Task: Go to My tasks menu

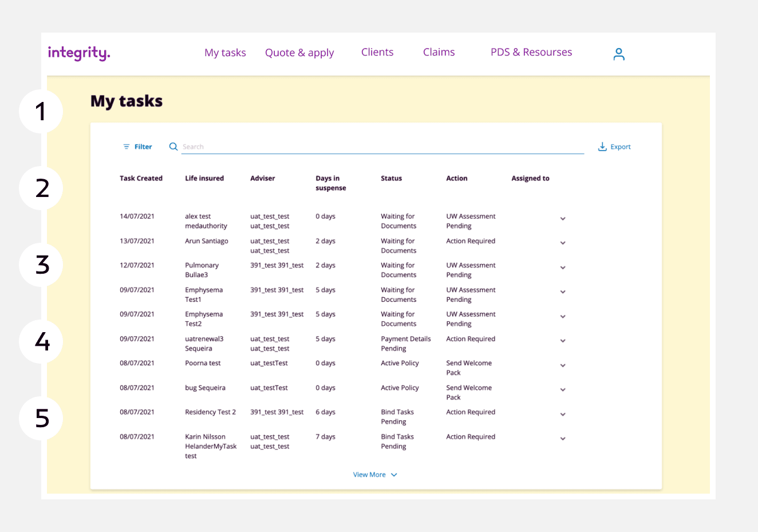Action: pyautogui.click(x=225, y=53)
